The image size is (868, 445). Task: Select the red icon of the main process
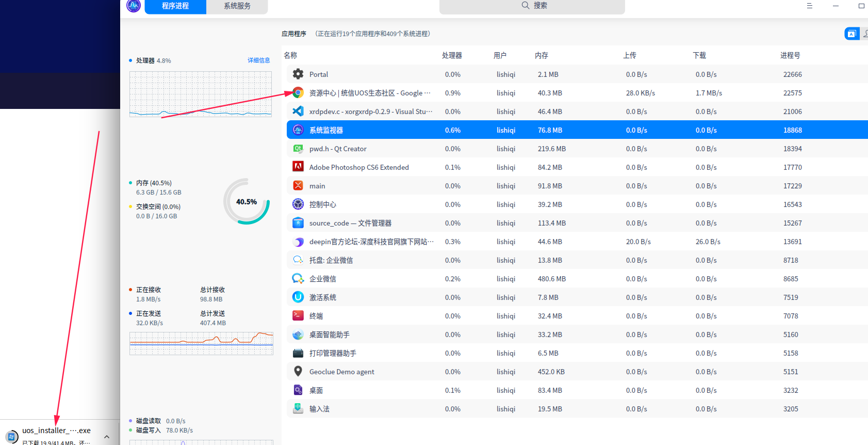298,185
